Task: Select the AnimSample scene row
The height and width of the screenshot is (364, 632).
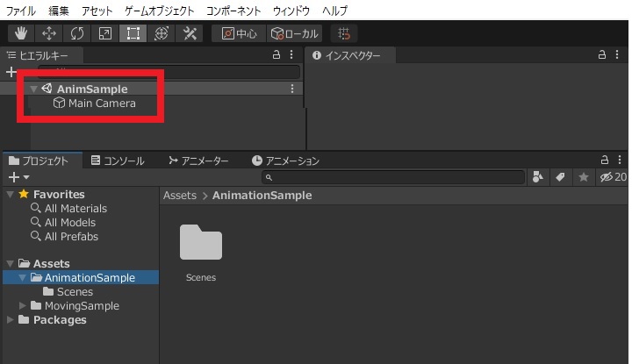Action: click(x=151, y=89)
